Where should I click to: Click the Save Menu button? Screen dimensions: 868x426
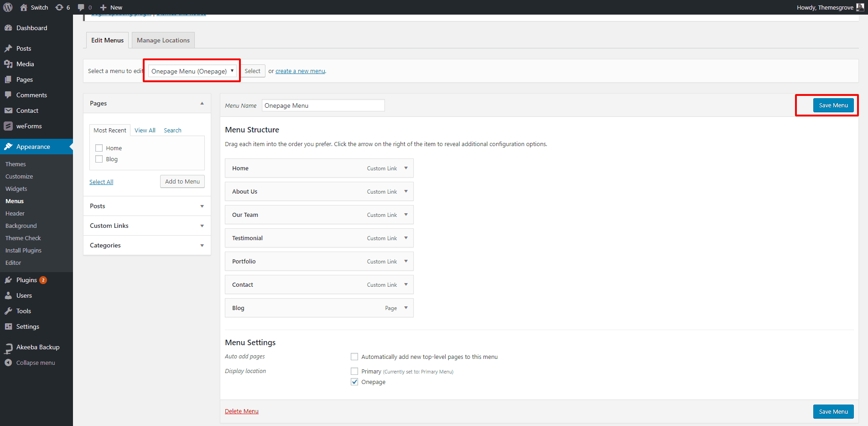point(833,105)
